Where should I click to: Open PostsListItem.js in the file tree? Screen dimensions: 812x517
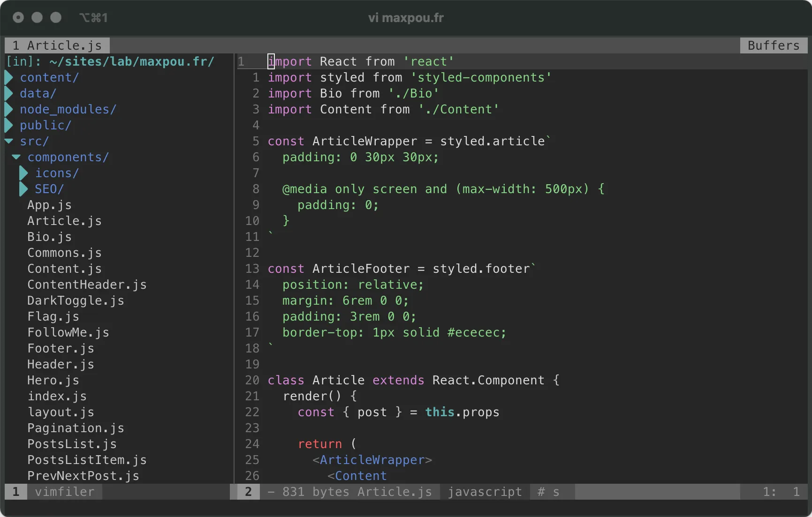(87, 460)
